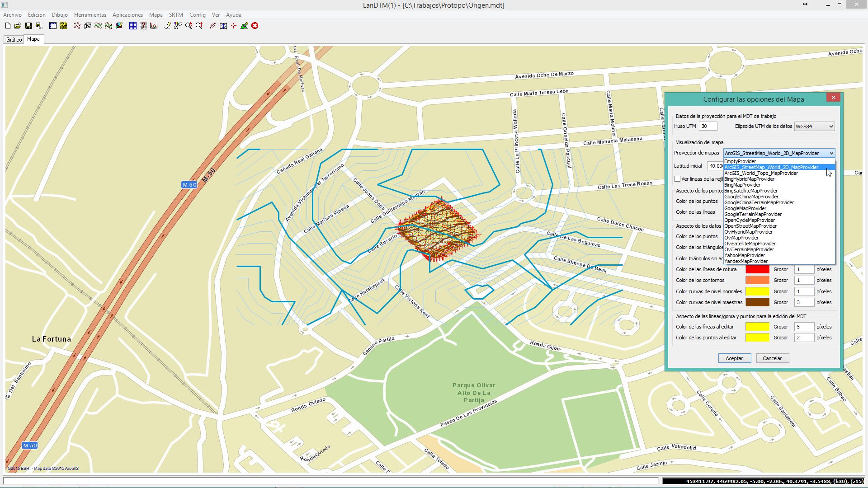Open the SRTM menu
This screenshot has height=488, width=868.
point(176,15)
